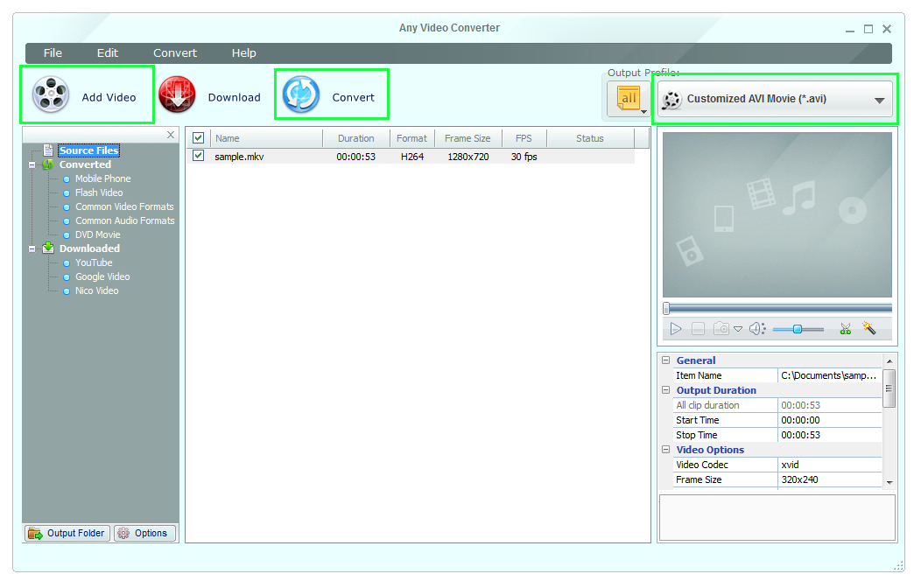
Task: Take a snapshot with the camera icon
Action: (x=721, y=328)
